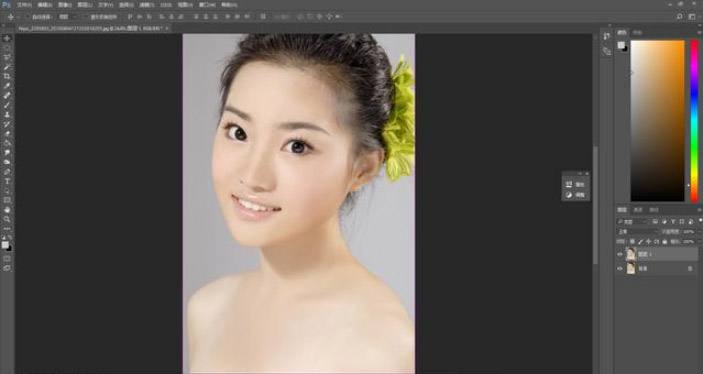Screen dimensions: 703x374
Task: Open the Layer menu
Action: click(x=84, y=4)
